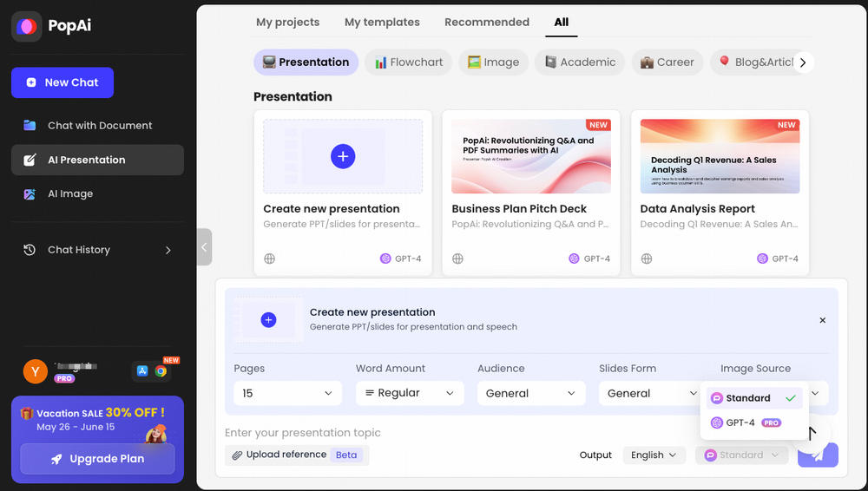Switch to My projects tab
The image size is (868, 491).
tap(288, 23)
